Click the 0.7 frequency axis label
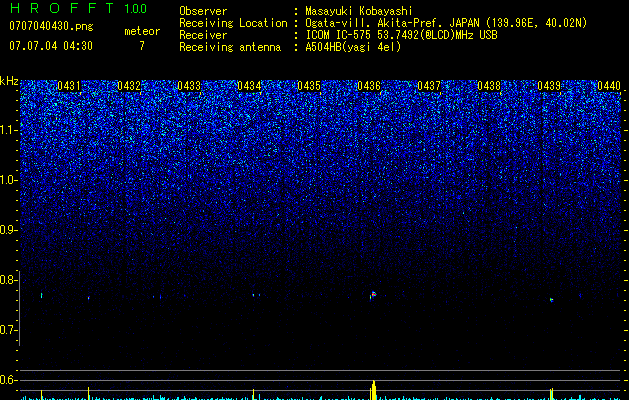 (8, 330)
